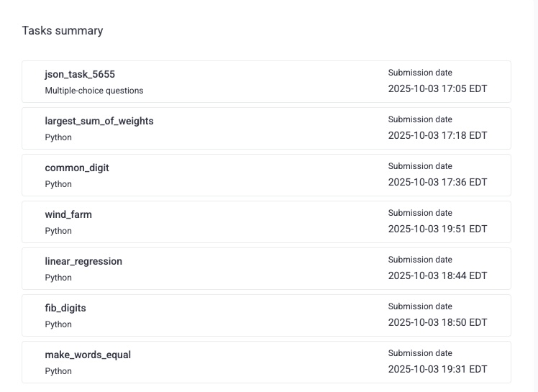Screen dimensions: 538x392
Task: Click the 19:51 EDT submission timestamp
Action: tap(437, 229)
